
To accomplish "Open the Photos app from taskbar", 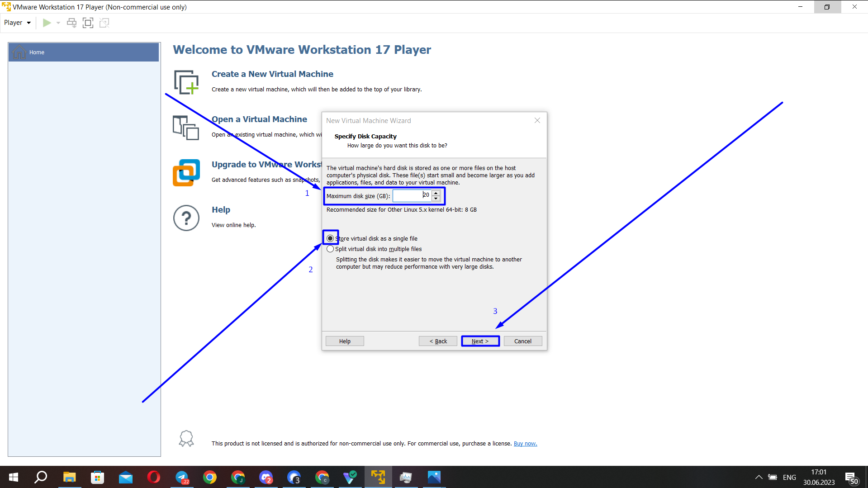I will point(434,477).
